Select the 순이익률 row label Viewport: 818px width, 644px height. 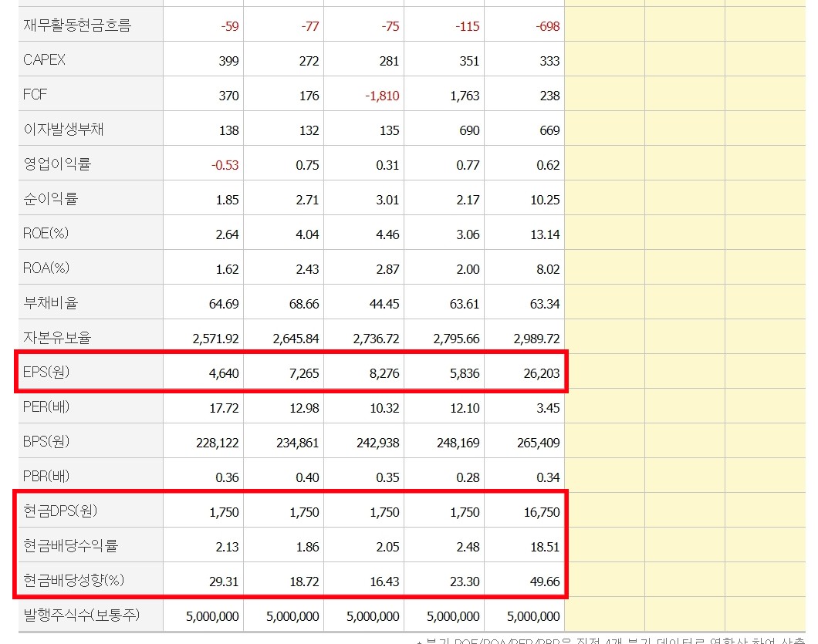click(x=51, y=199)
